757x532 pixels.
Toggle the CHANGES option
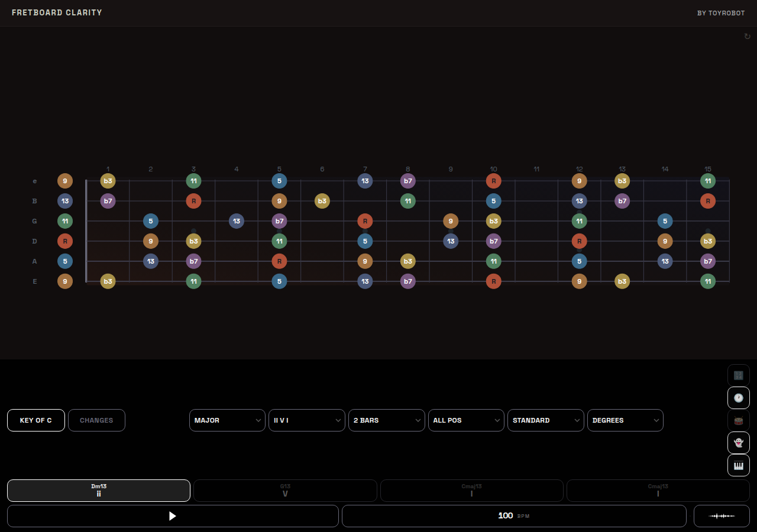coord(96,420)
